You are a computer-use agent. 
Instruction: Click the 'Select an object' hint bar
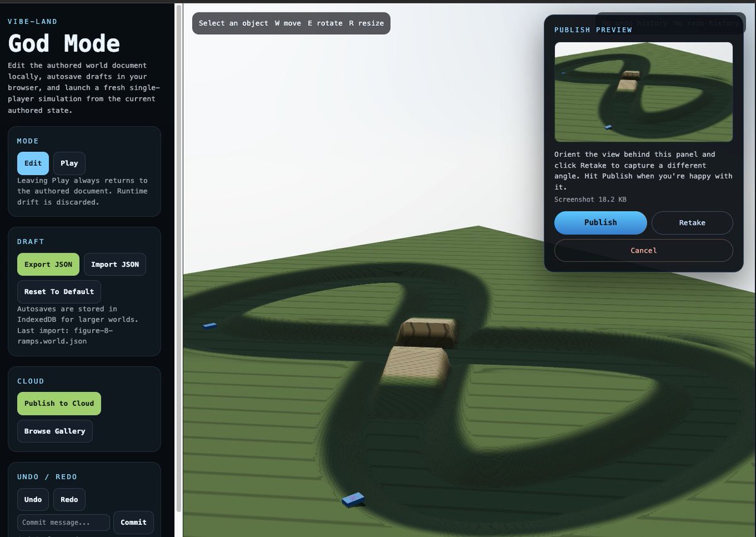point(291,23)
